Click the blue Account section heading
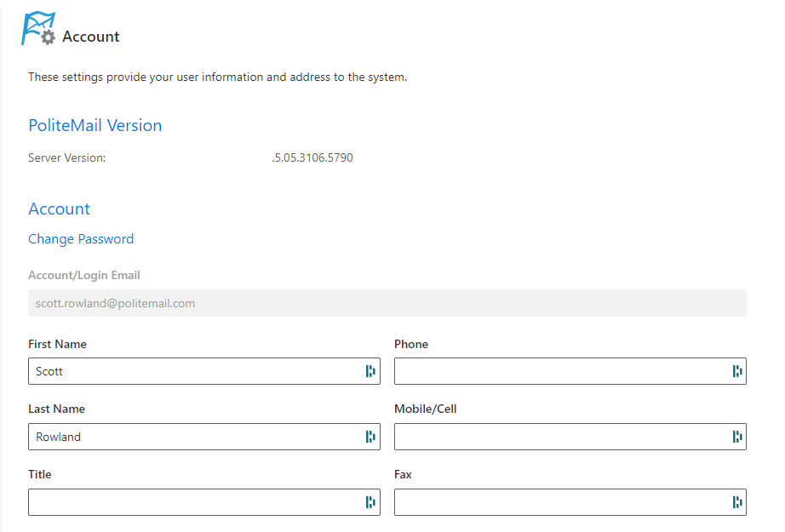Screen dimensions: 785x532 pos(59,209)
